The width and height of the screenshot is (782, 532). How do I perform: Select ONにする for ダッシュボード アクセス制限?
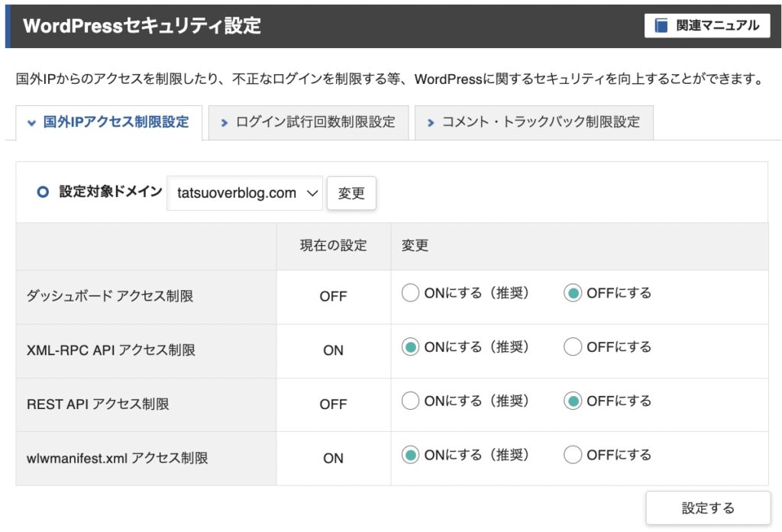click(x=410, y=293)
